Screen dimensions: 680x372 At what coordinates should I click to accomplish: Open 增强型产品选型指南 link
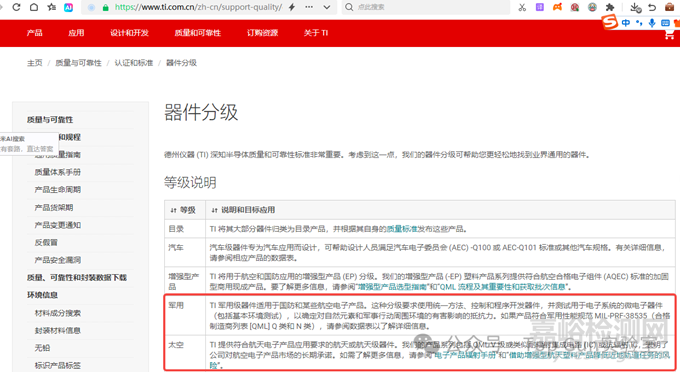(392, 287)
